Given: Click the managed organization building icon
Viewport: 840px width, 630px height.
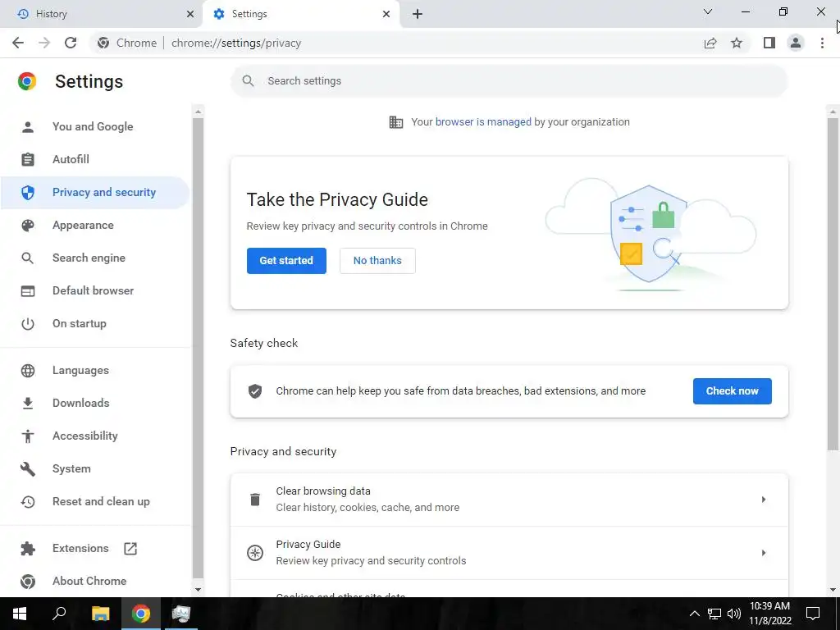Looking at the screenshot, I should 396,122.
